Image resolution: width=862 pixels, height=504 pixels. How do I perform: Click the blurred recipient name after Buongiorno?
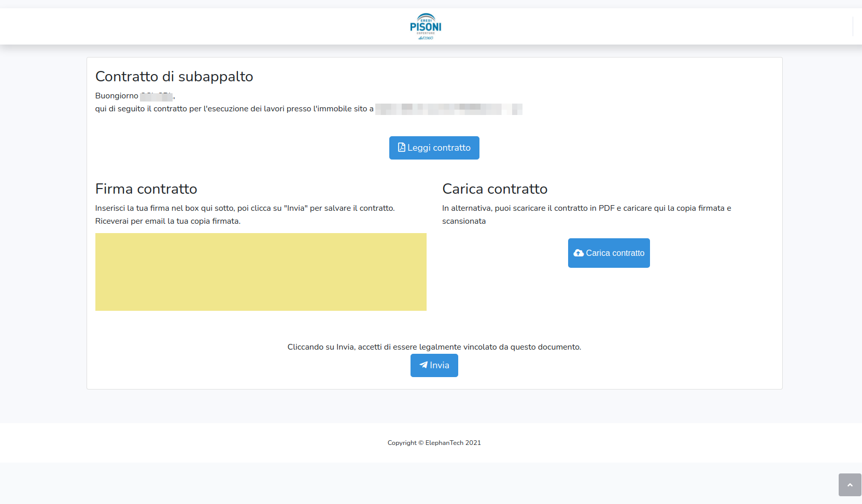[157, 96]
